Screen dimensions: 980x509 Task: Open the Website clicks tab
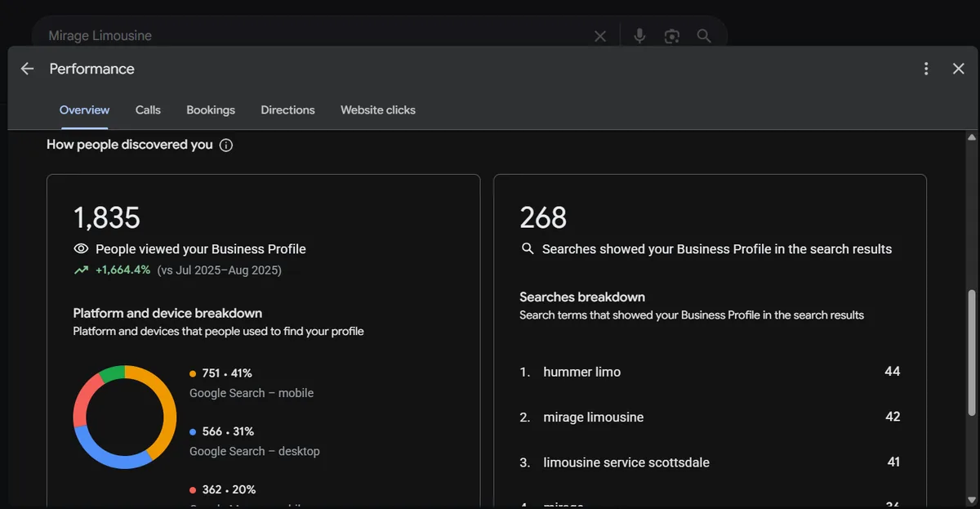point(378,109)
